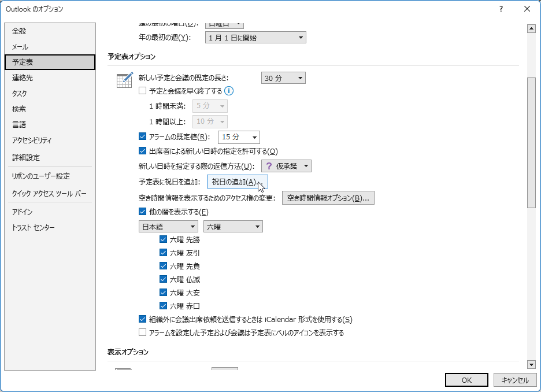Click 予定表オプション section heading
The width and height of the screenshot is (541, 392).
[131, 57]
